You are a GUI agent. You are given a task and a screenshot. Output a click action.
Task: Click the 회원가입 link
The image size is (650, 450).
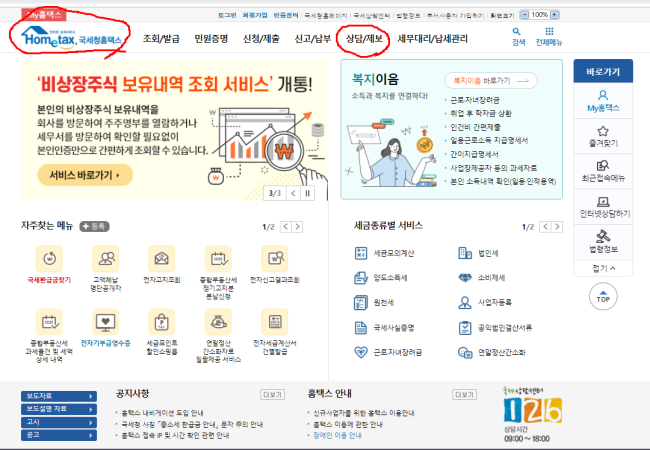point(255,15)
